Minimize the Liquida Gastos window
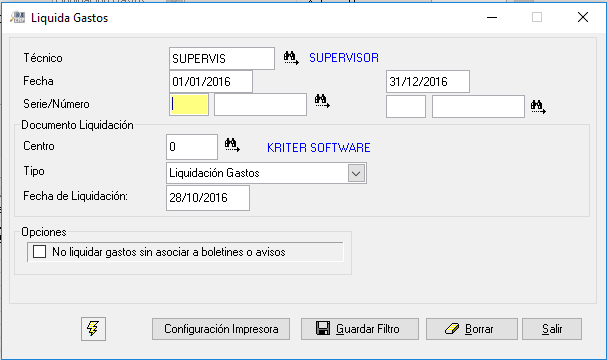Screen dimensions: 607x360 pyautogui.click(x=492, y=17)
